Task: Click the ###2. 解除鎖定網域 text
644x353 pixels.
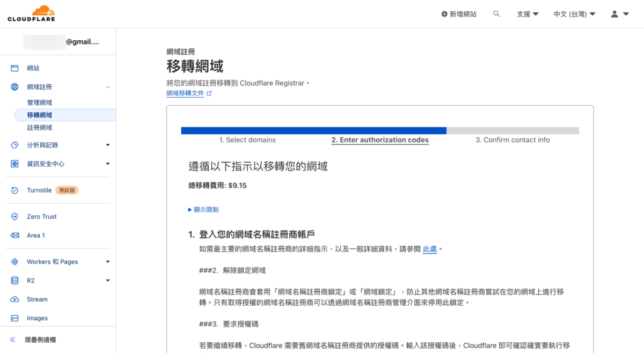Action: tap(232, 270)
